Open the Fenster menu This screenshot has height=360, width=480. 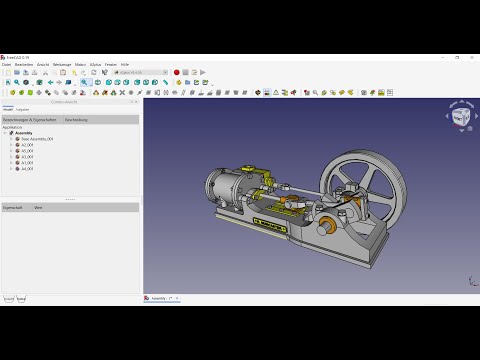[111, 65]
